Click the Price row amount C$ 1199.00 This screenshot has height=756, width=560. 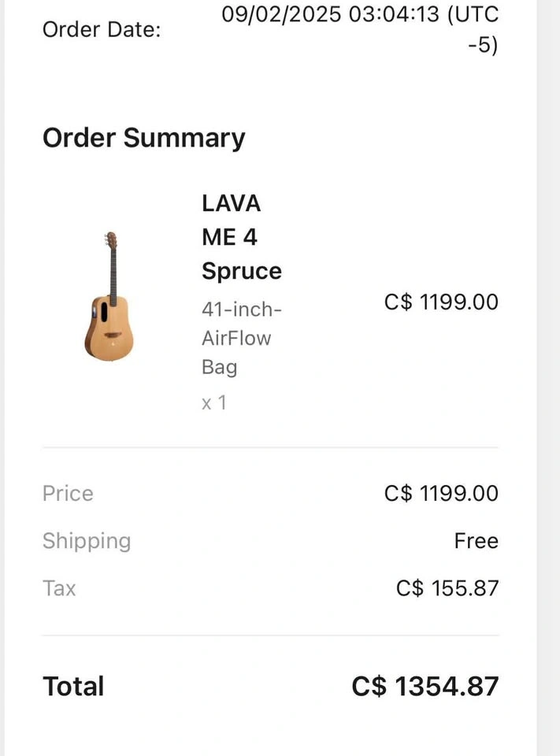tap(441, 493)
